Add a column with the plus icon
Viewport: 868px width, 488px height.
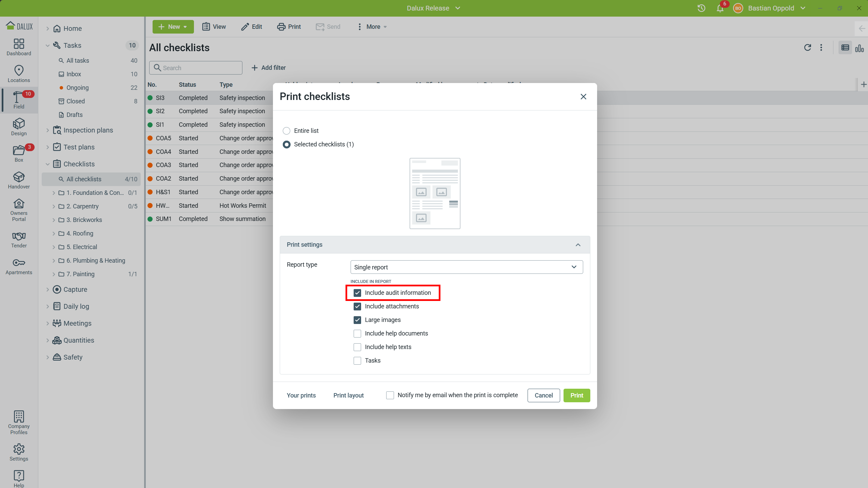point(864,84)
